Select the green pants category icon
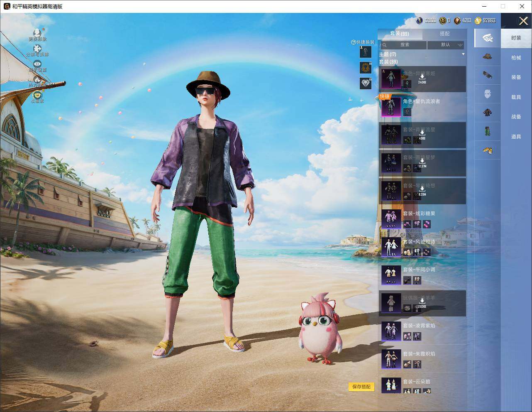This screenshot has height=412, width=532. point(488,131)
